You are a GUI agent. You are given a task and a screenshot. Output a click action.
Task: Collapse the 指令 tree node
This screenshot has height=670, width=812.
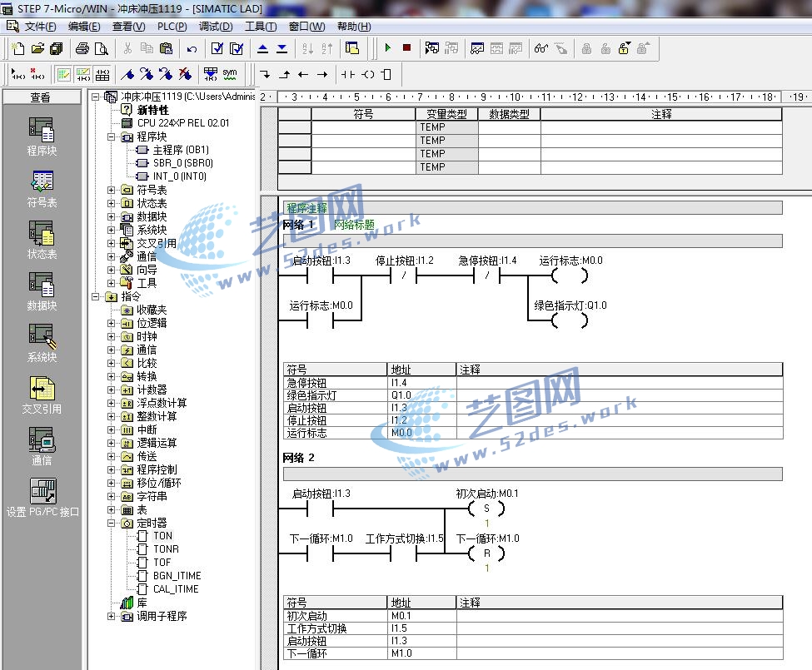pos(95,297)
